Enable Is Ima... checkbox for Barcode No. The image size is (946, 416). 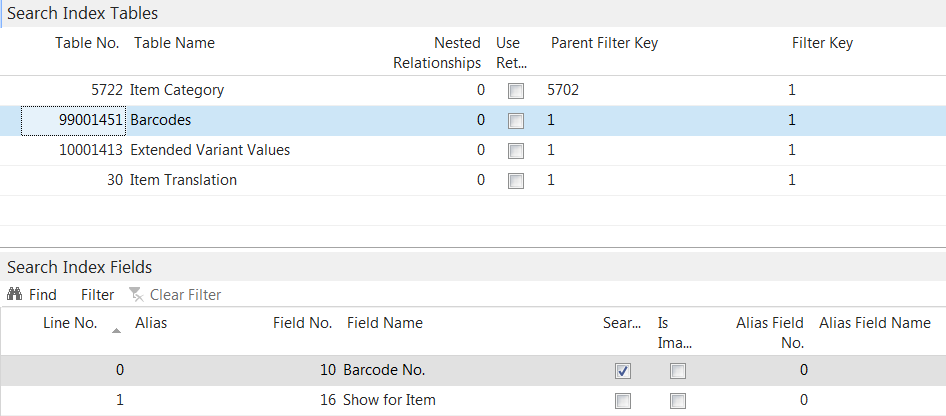coord(678,371)
